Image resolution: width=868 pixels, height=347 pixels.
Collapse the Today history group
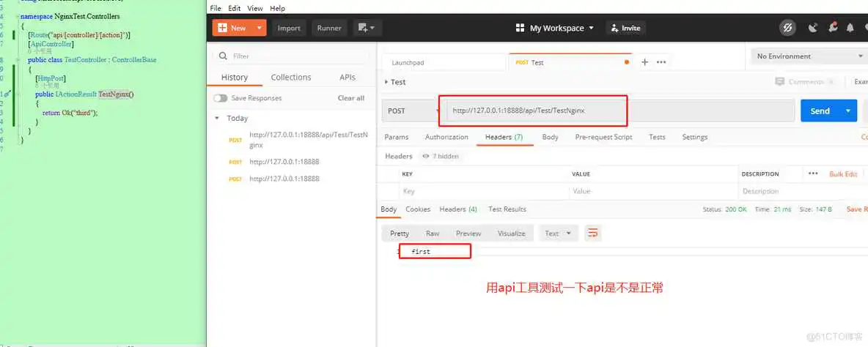pyautogui.click(x=218, y=119)
